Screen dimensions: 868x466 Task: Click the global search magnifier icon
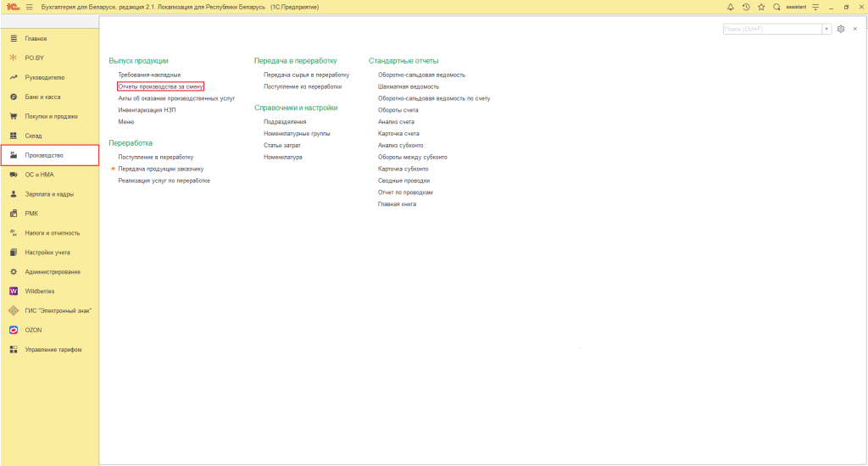point(776,7)
